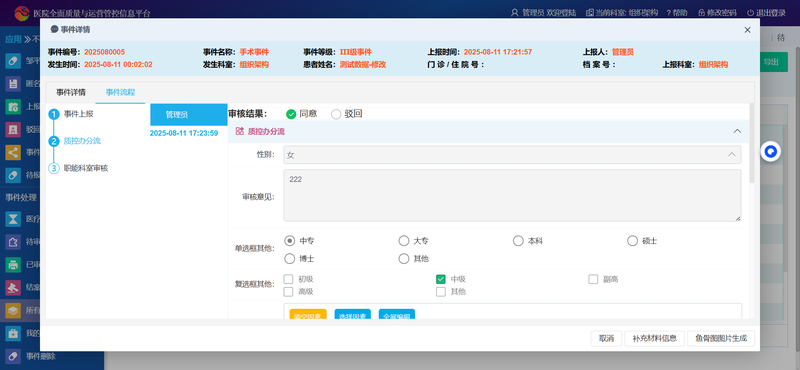This screenshot has height=370, width=800.
Task: Select the 驳回 review result radio
Action: [336, 114]
